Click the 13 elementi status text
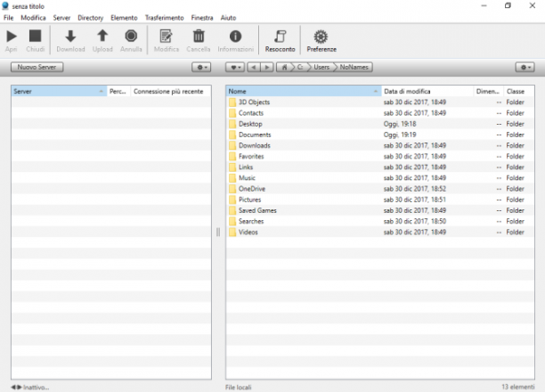This screenshot has height=392, width=545. 518,387
